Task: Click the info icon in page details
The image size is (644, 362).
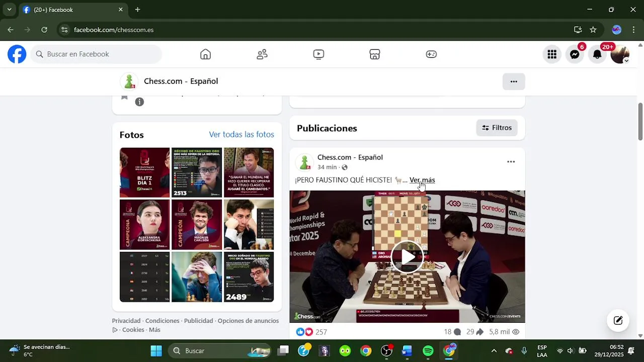Action: tap(139, 102)
